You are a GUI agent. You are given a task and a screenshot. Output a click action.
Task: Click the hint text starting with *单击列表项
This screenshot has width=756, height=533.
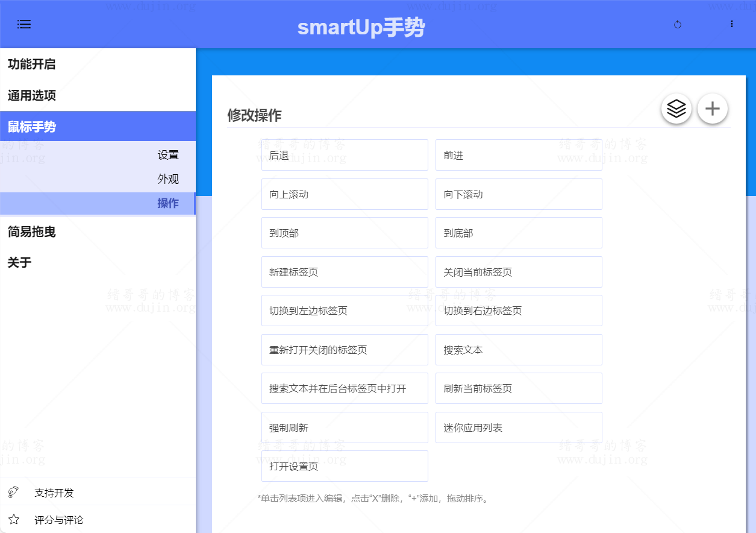coord(373,499)
